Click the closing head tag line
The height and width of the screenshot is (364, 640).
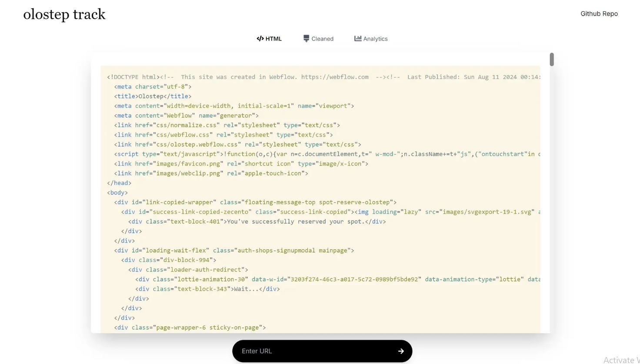119,183
